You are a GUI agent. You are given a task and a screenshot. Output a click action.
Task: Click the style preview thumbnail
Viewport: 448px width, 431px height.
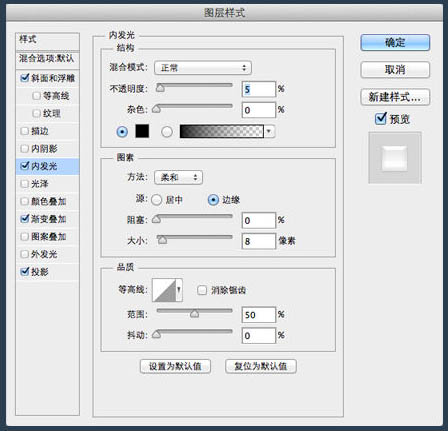click(x=395, y=157)
